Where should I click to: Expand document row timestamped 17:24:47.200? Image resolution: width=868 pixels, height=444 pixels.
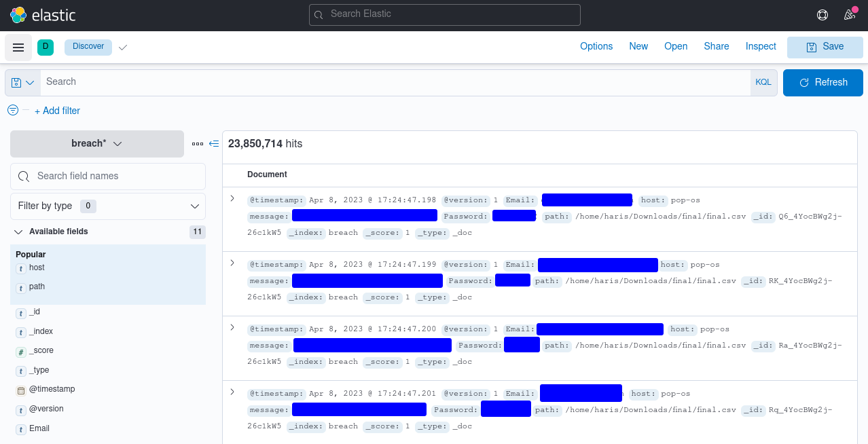[x=232, y=327]
